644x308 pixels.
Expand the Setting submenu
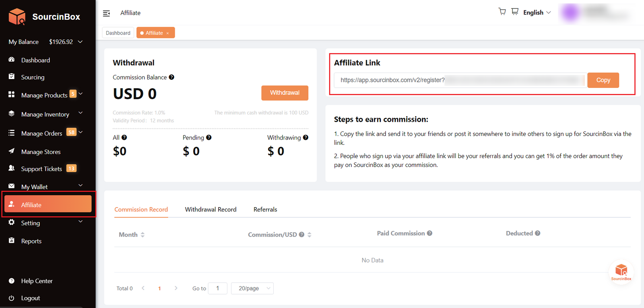[80, 221]
